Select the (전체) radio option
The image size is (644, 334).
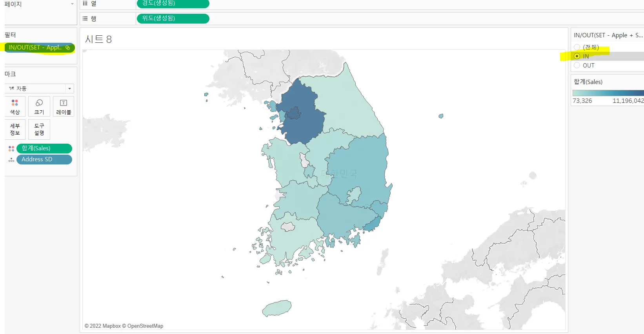coord(577,47)
